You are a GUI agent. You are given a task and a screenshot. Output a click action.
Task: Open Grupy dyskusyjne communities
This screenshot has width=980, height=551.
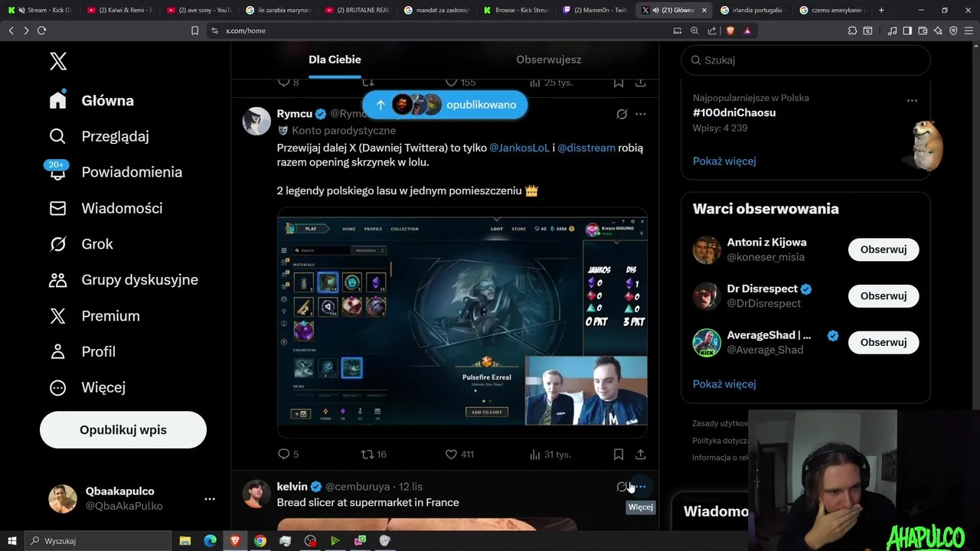(124, 280)
